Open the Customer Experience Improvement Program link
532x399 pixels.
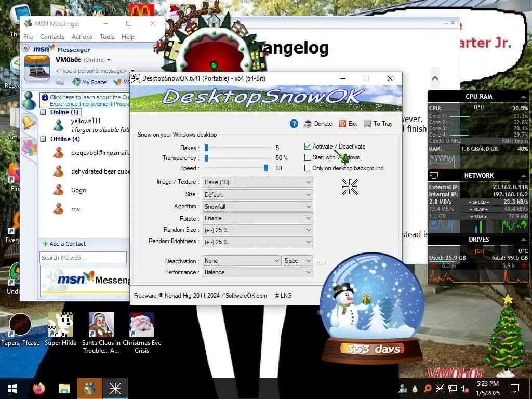pyautogui.click(x=89, y=100)
